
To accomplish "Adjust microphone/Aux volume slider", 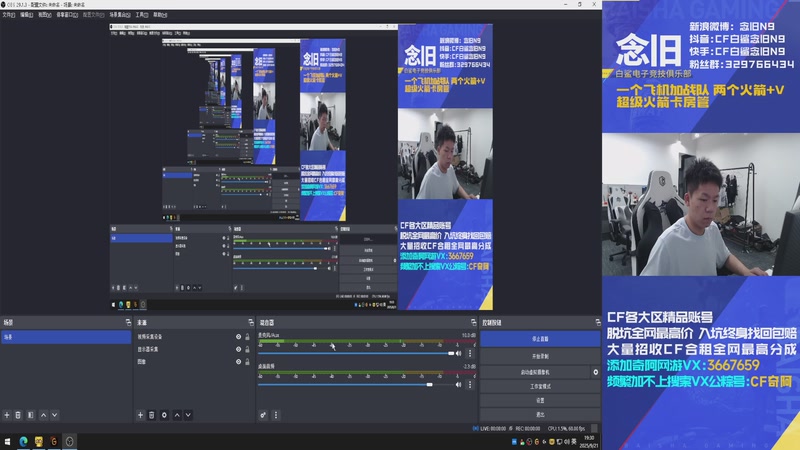I will (x=356, y=353).
